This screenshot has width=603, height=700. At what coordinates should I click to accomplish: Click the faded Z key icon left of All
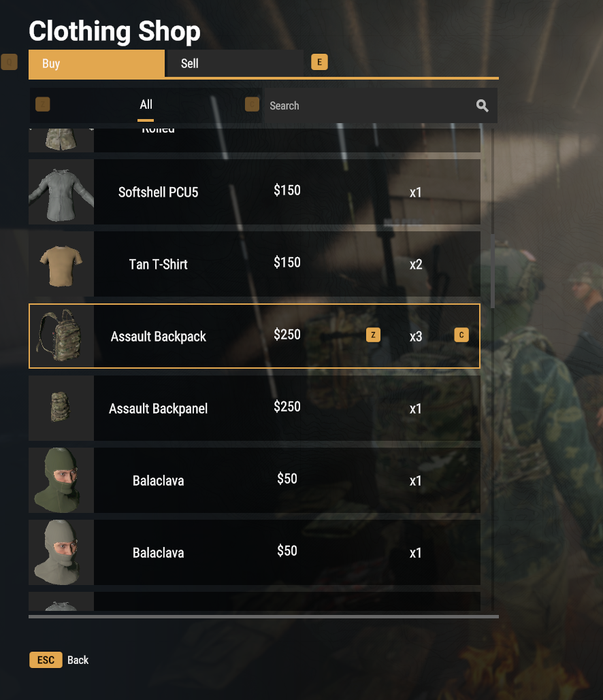(43, 105)
